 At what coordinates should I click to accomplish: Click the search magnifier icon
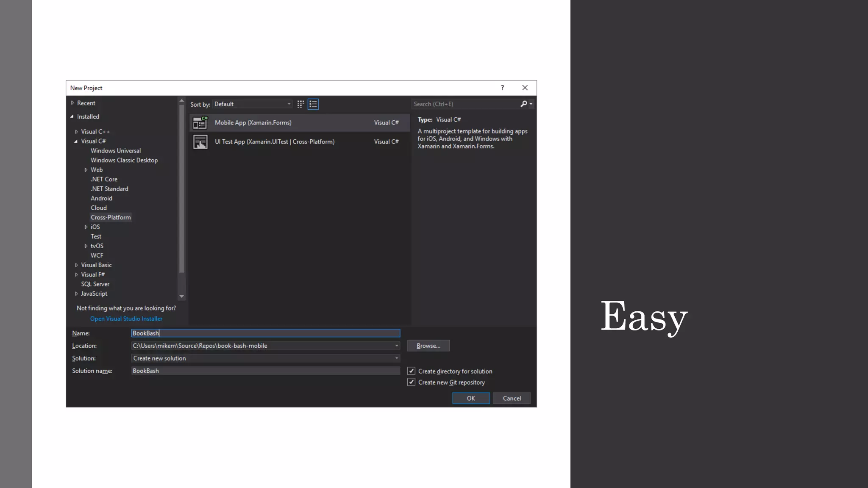point(523,104)
